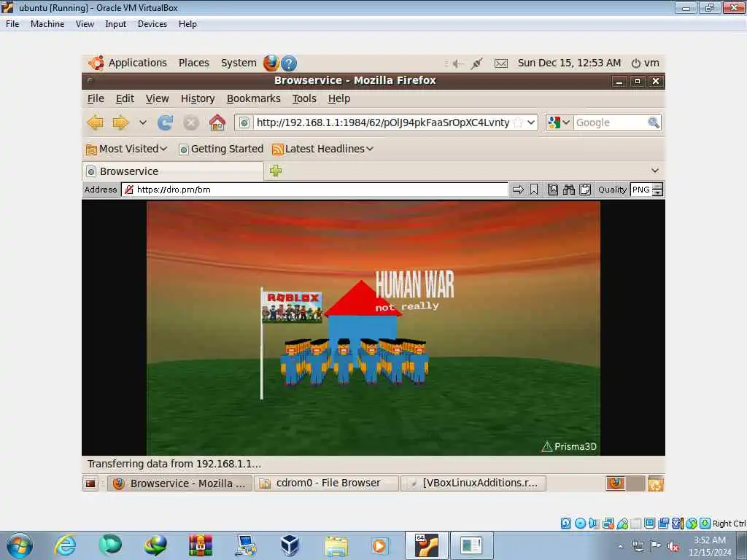Click the Firefox Back arrow button
This screenshot has height=560, width=747.
pyautogui.click(x=96, y=122)
